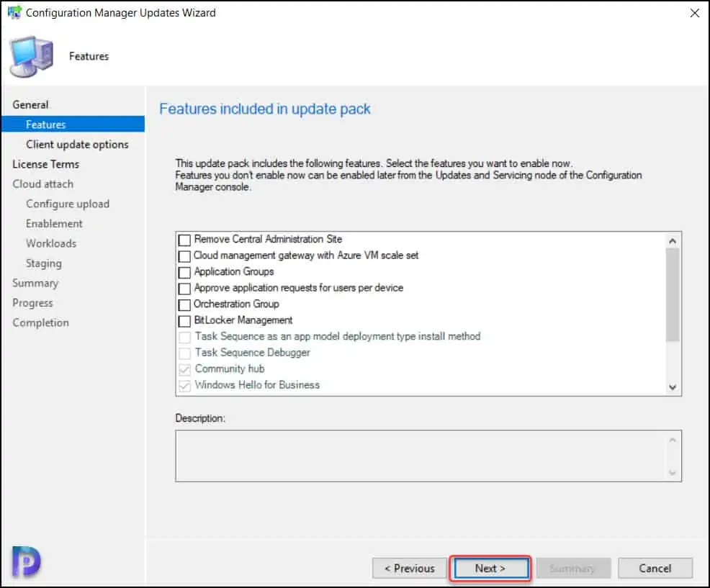Image resolution: width=710 pixels, height=588 pixels.
Task: Select the Staging step
Action: [x=43, y=263]
